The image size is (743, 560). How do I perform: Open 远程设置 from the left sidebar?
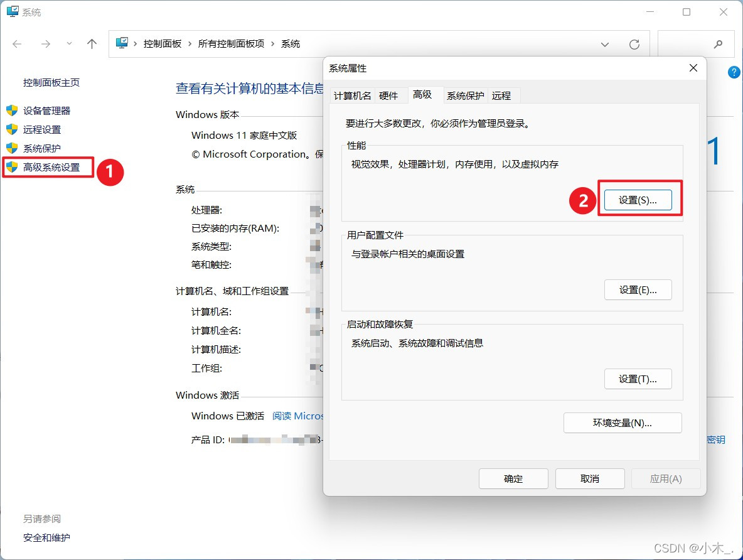click(x=41, y=129)
